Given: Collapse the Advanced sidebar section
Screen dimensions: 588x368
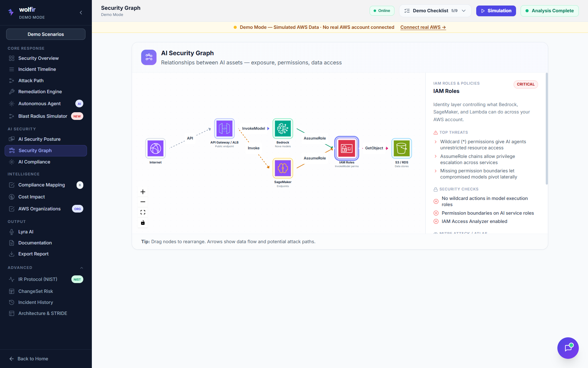Looking at the screenshot, I should pos(81,268).
